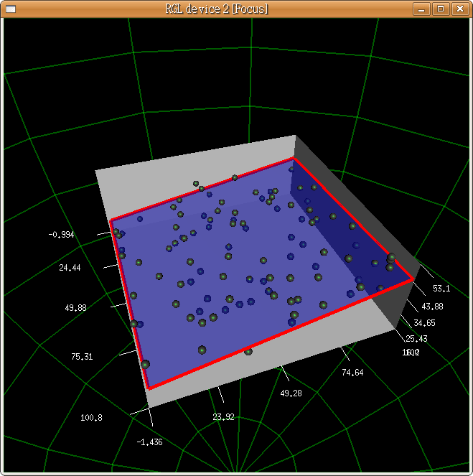The width and height of the screenshot is (473, 476).
Task: Close the RGL device 2 window
Action: (459, 9)
